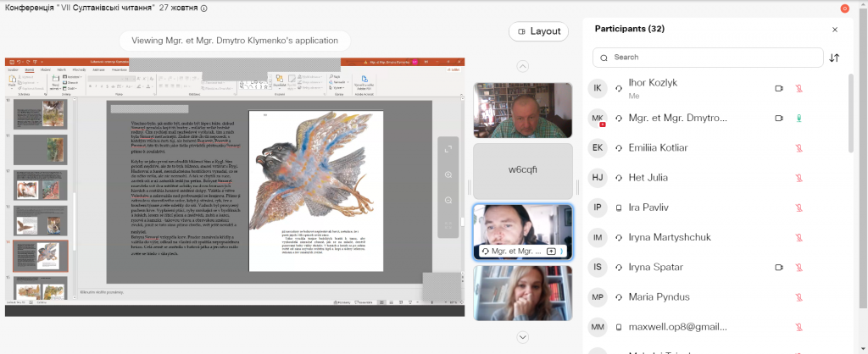Click the info icon beside the meeting date
The width and height of the screenshot is (868, 354).
(x=203, y=8)
